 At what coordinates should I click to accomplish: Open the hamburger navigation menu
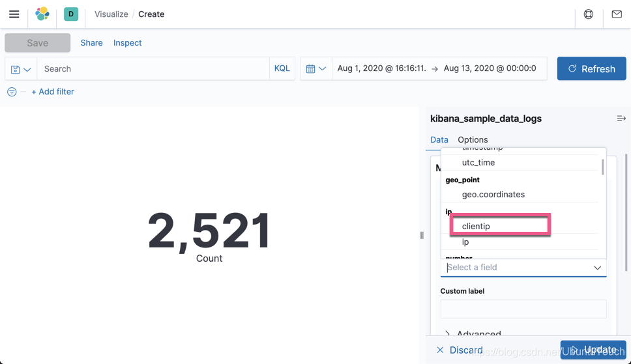click(x=14, y=14)
